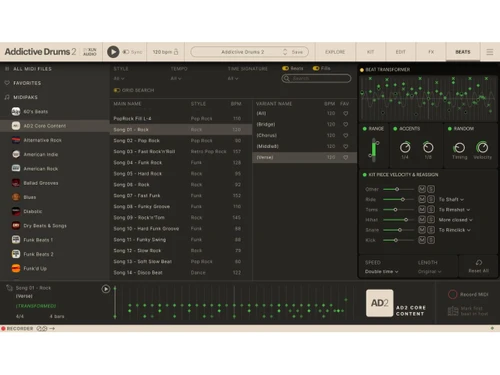Click the preset up/down arrows
This screenshot has width=500, height=375.
tap(285, 52)
